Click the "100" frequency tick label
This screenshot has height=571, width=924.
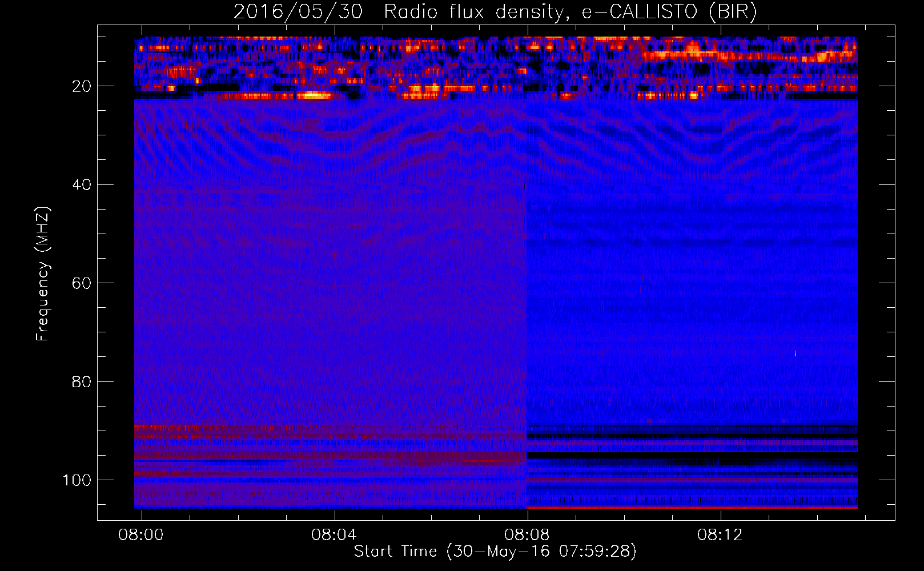coord(77,480)
